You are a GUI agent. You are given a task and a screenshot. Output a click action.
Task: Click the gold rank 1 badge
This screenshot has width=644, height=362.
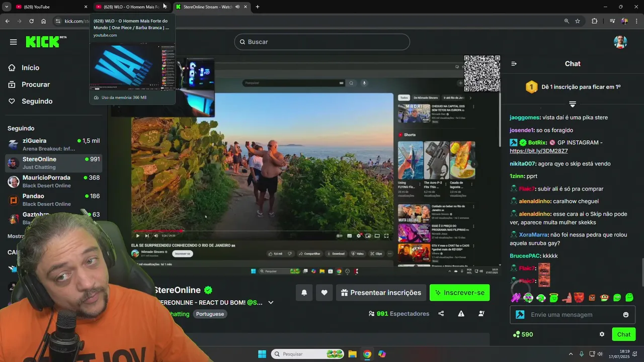(x=532, y=87)
